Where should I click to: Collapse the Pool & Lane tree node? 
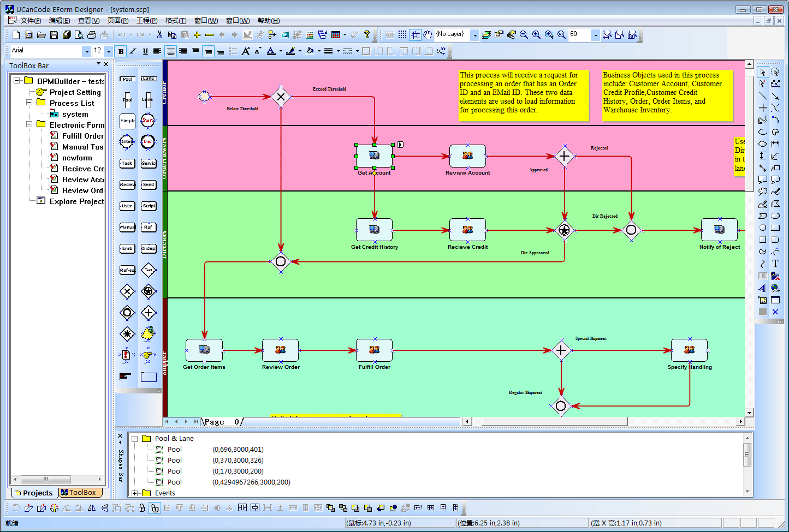click(135, 439)
